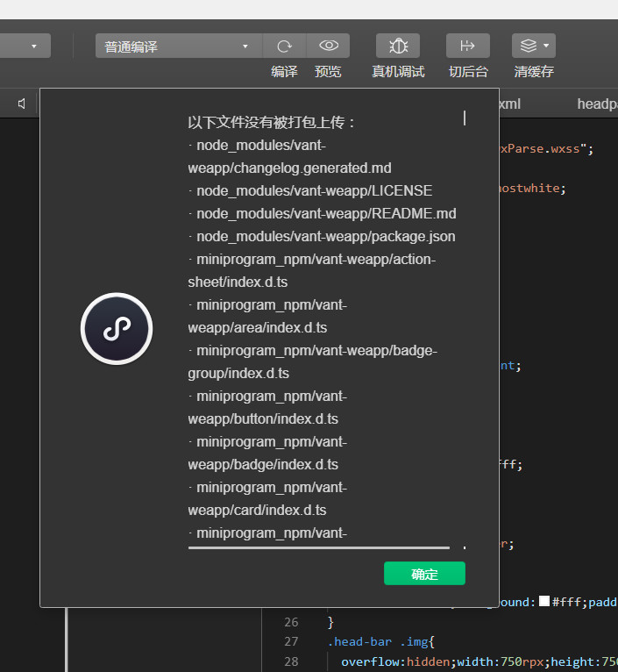Screen dimensions: 618x672
Task: Click the vant-weapp/README.md entry
Action: [323, 213]
